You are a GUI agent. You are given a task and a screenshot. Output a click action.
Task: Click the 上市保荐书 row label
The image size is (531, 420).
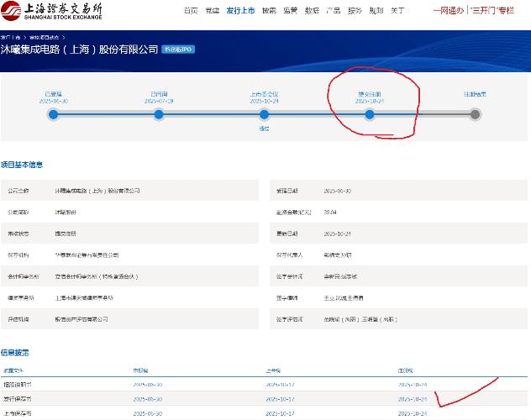(18, 413)
